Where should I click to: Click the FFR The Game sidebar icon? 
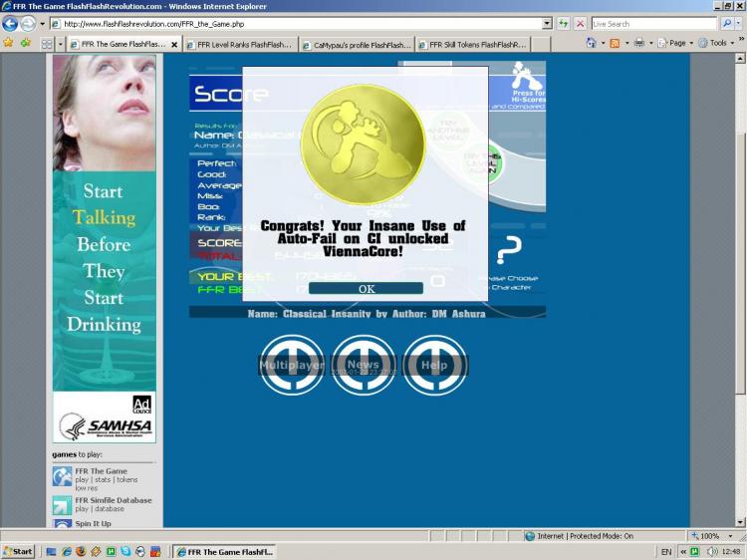click(x=62, y=476)
